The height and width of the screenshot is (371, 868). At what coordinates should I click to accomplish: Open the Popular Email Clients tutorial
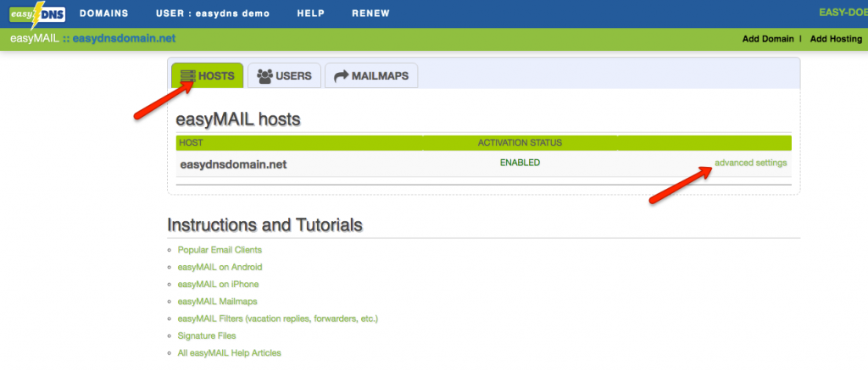coord(220,250)
